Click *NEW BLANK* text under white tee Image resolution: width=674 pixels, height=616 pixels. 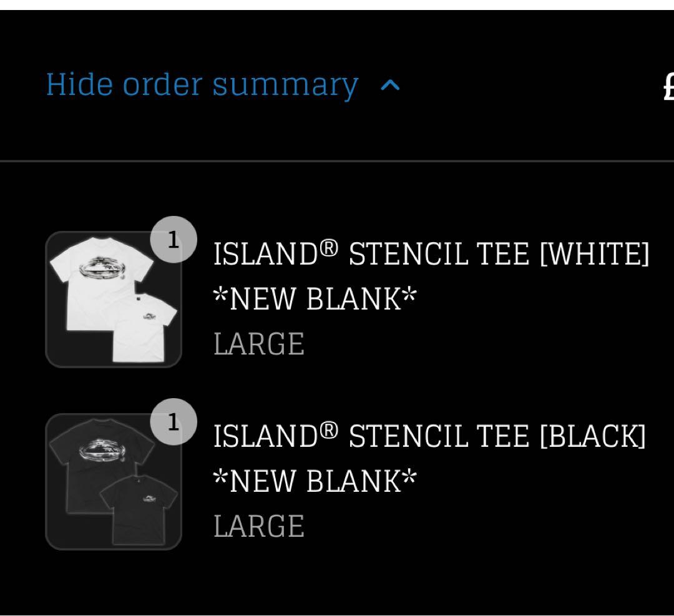[315, 299]
